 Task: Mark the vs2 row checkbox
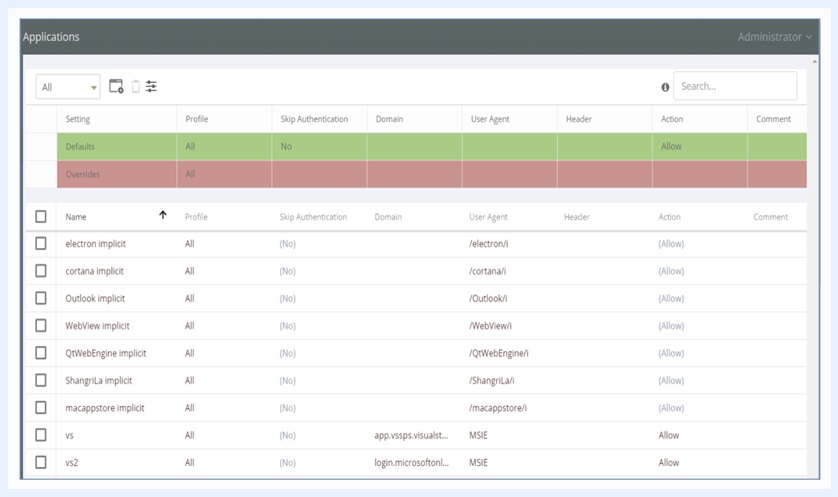[41, 462]
